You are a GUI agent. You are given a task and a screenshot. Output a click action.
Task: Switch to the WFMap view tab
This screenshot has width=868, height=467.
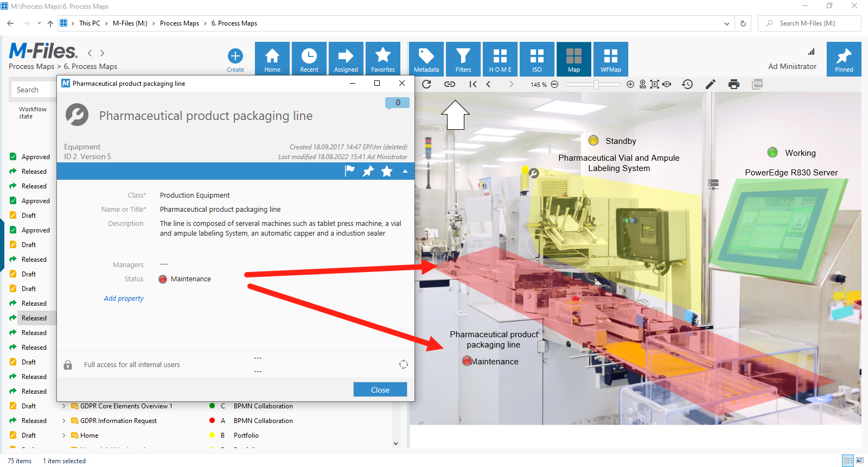click(x=611, y=59)
